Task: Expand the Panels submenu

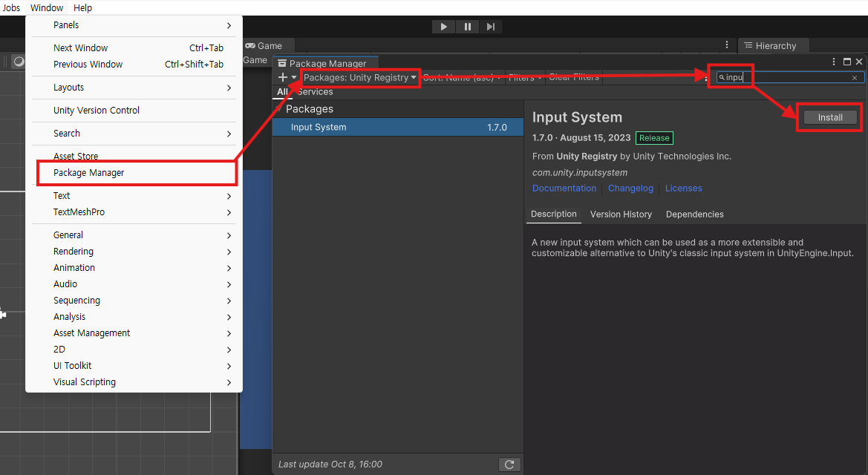Action: (134, 25)
